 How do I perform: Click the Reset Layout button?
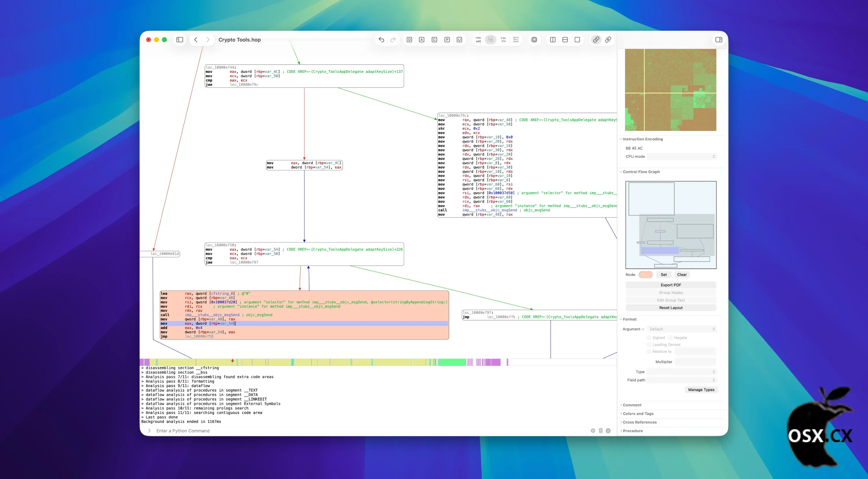coord(671,308)
